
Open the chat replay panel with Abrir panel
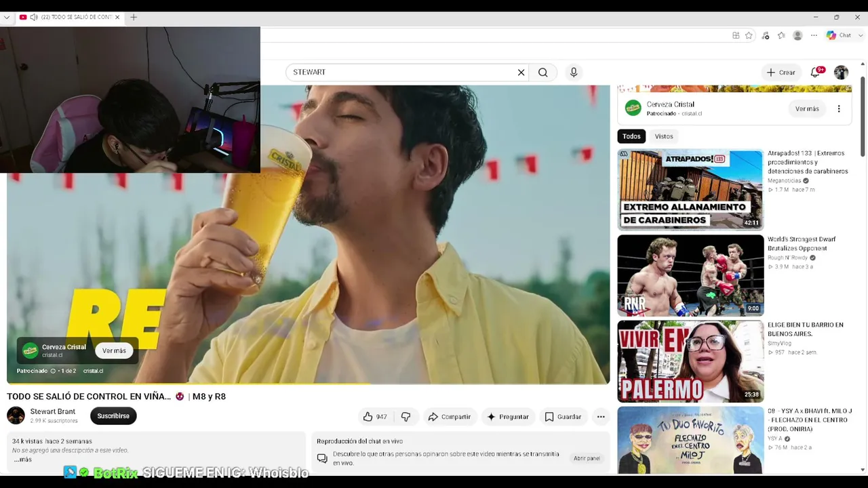587,458
